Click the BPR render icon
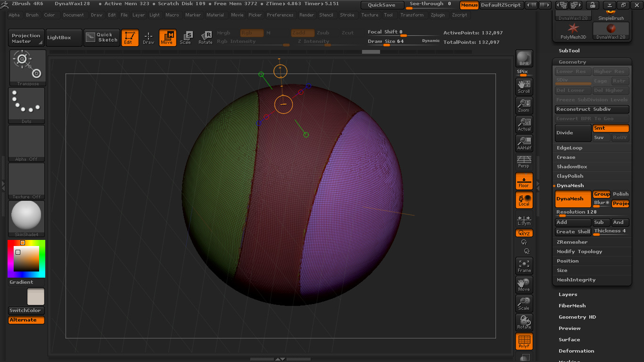This screenshot has width=644, height=362. [524, 58]
